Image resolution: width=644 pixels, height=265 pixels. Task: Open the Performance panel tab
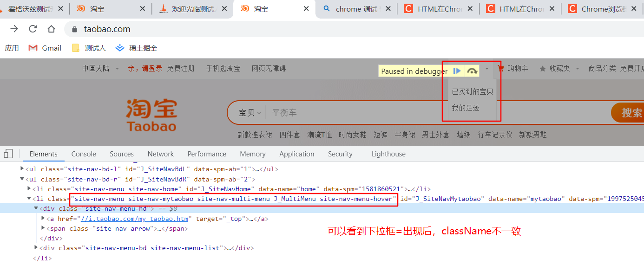(x=207, y=154)
